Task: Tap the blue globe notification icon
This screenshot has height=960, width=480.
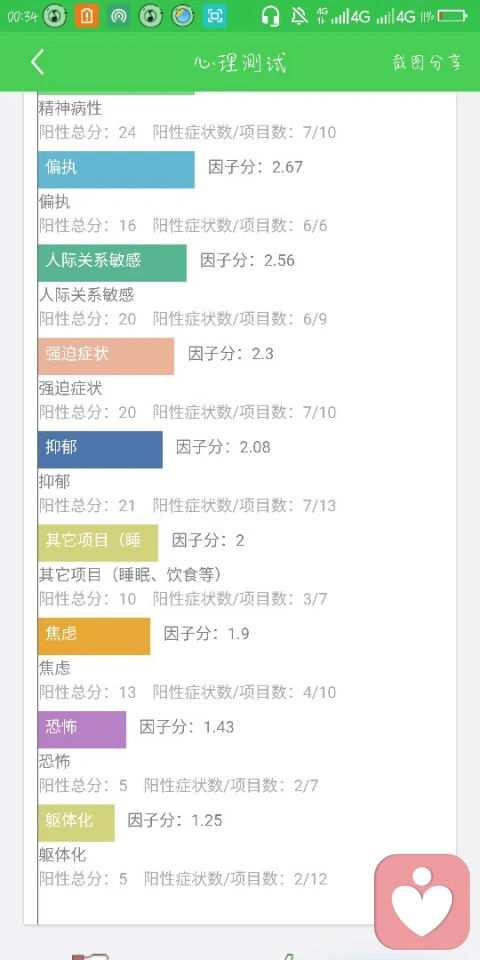Action: click(182, 17)
